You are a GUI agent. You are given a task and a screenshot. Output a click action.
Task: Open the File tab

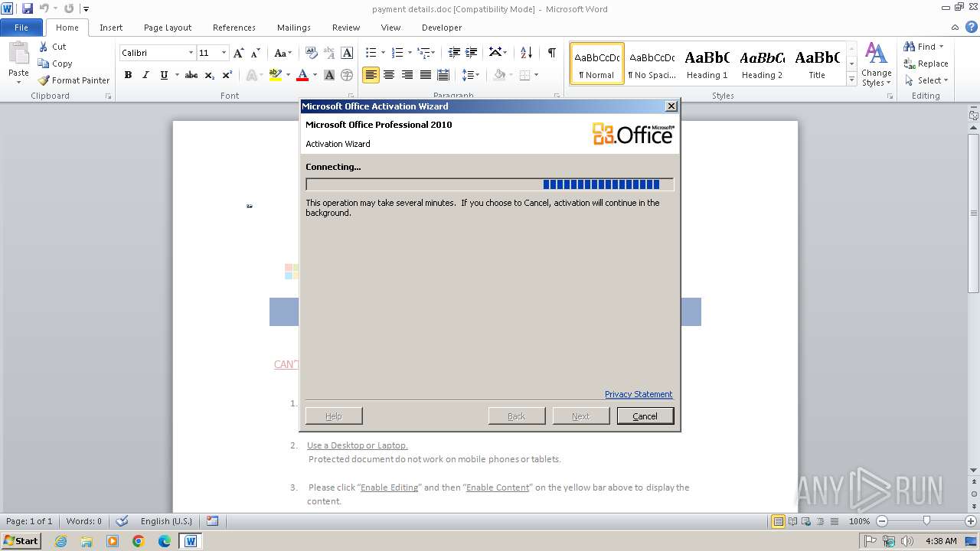point(21,28)
